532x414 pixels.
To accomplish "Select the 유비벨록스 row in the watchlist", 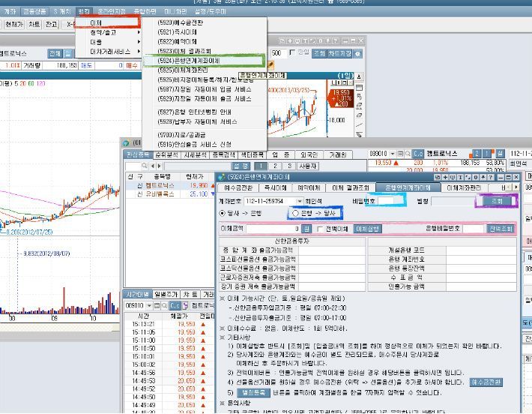I will (170, 194).
